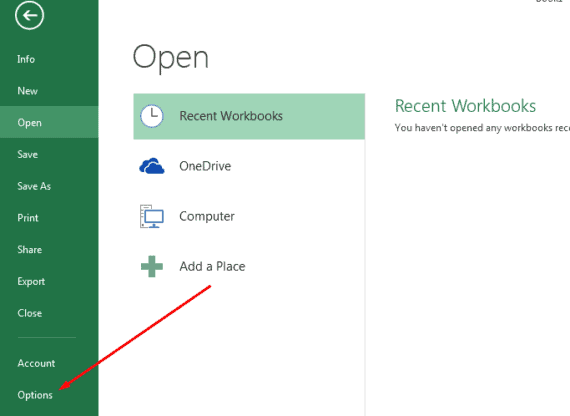Select the Computer text label
Screen dimensions: 570x416
207,216
